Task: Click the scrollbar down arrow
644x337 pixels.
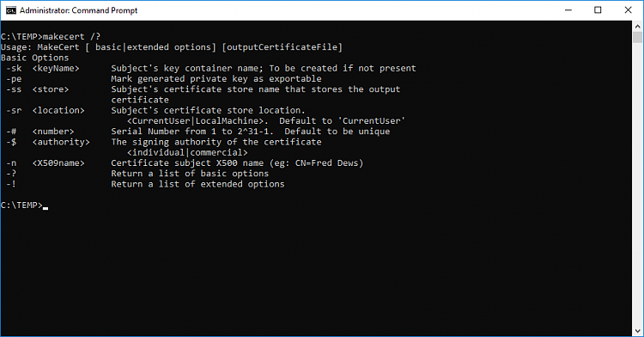Action: coord(637,330)
